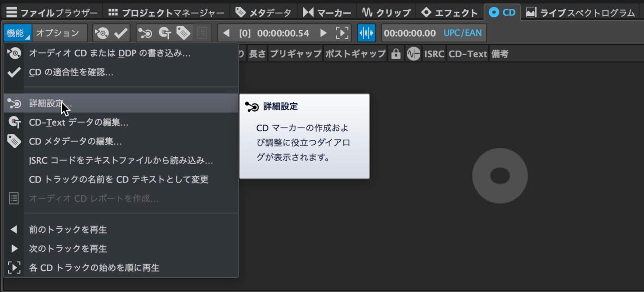Open the プロジェクトマネージャー tab
Image resolution: width=644 pixels, height=292 pixels.
(x=166, y=13)
